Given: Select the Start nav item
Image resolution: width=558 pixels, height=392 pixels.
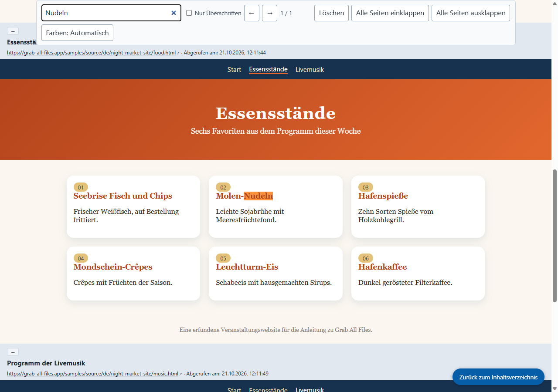Looking at the screenshot, I should [x=234, y=70].
